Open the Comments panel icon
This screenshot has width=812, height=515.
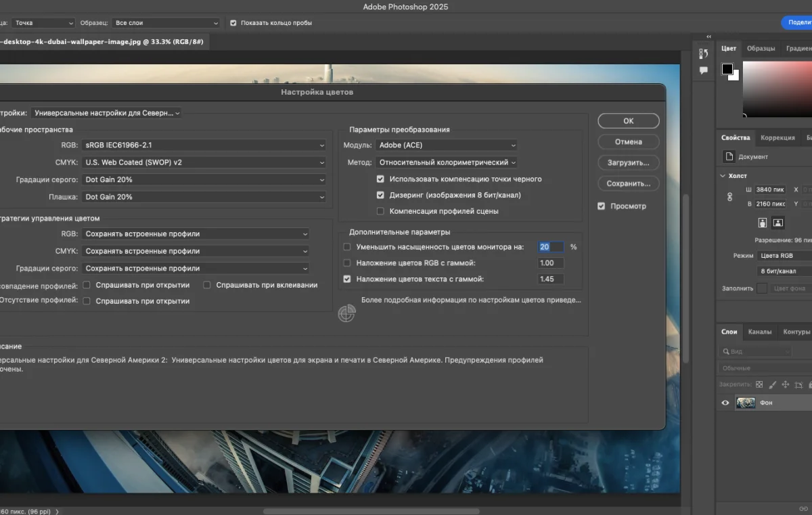click(704, 70)
